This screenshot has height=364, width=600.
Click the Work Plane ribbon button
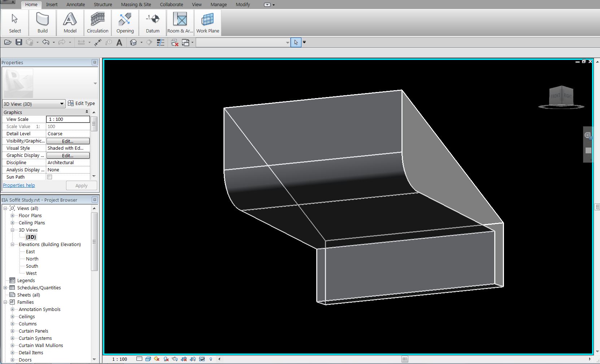pos(208,23)
